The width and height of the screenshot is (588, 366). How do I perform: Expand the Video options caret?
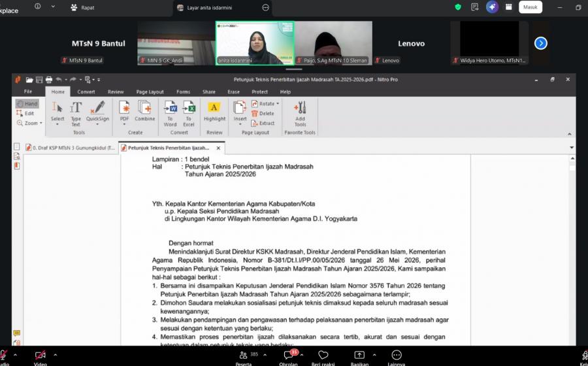pyautogui.click(x=56, y=354)
